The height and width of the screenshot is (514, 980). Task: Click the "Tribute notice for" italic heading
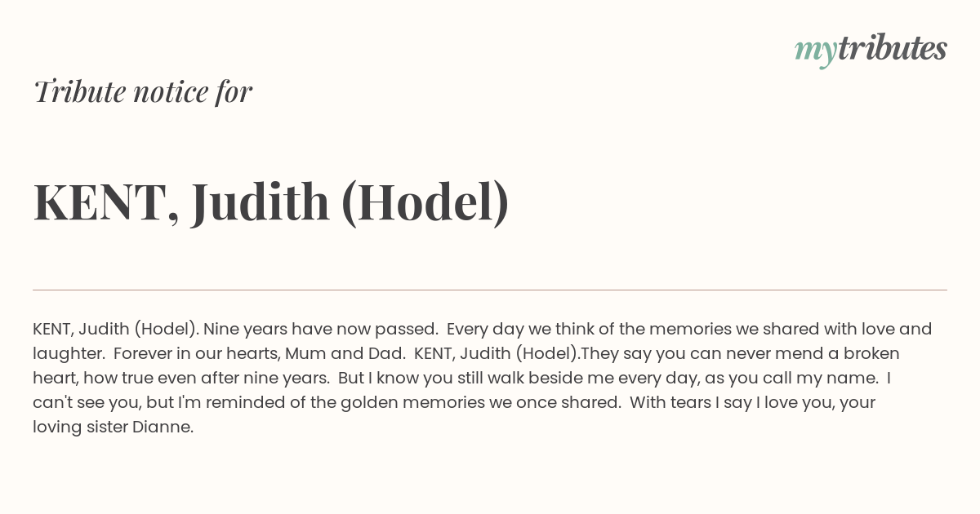pos(143,91)
